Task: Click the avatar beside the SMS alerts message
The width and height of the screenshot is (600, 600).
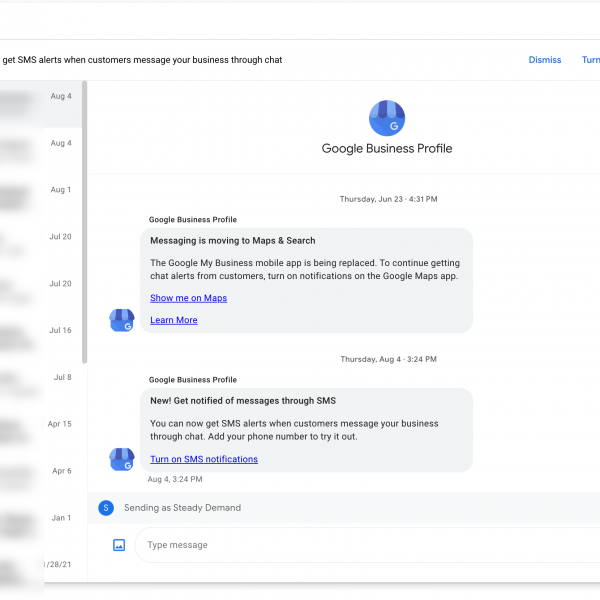Action: [122, 459]
